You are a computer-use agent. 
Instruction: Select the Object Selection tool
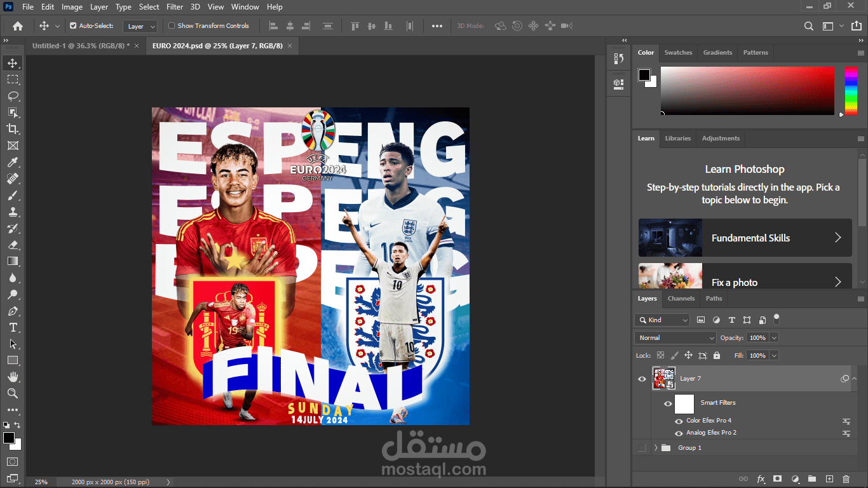point(13,112)
